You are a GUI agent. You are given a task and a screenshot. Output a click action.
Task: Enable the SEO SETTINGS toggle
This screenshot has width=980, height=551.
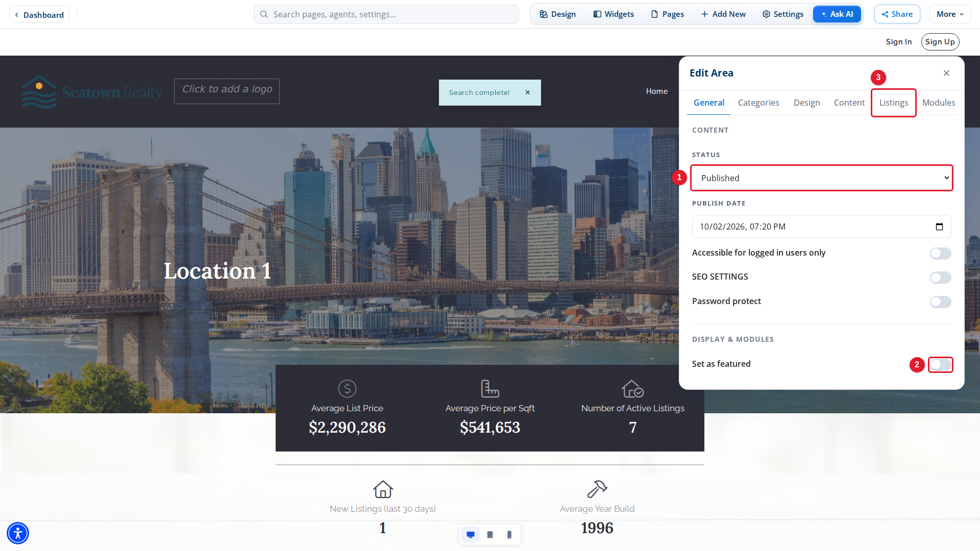tap(940, 278)
